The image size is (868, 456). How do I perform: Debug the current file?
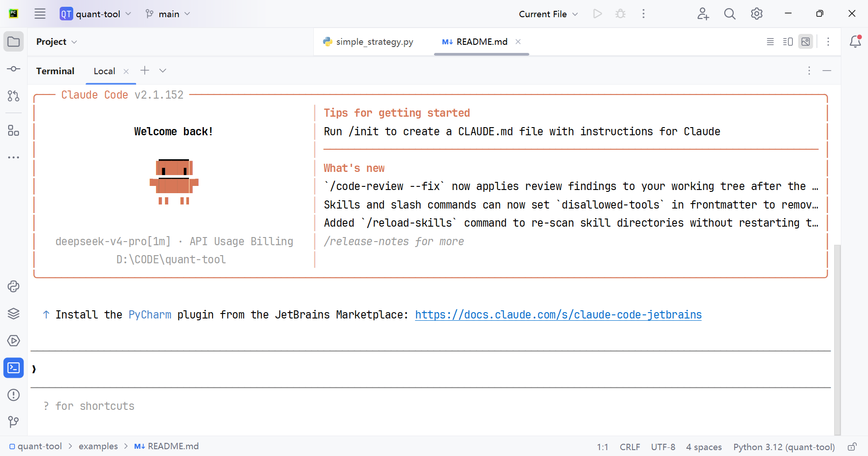click(x=621, y=14)
